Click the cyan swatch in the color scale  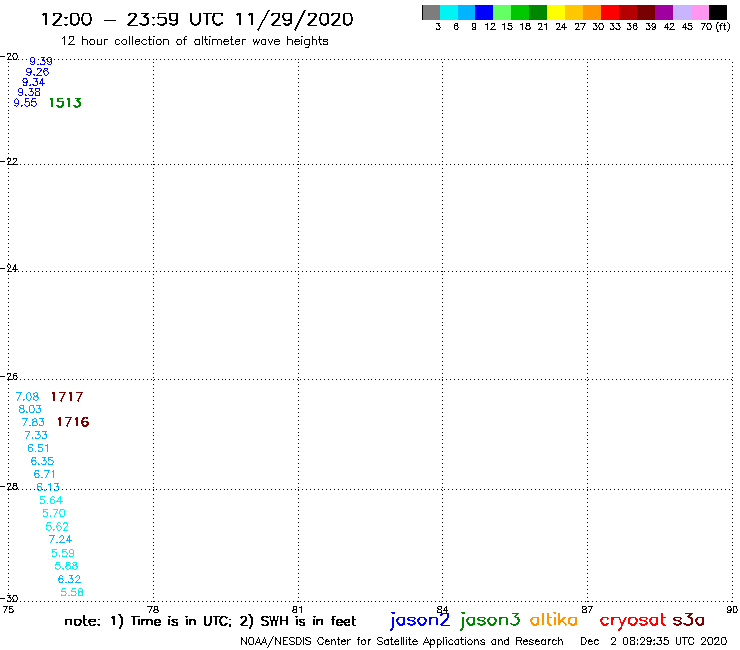pyautogui.click(x=449, y=12)
